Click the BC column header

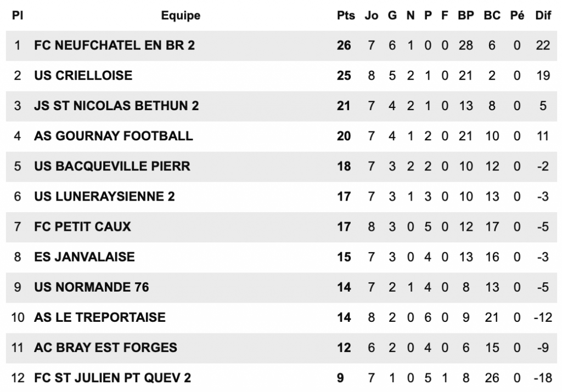point(492,15)
